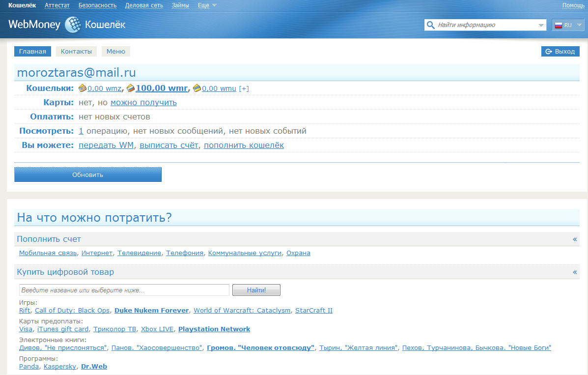Open the Телевидение link
This screenshot has height=375, width=588.
pos(139,253)
